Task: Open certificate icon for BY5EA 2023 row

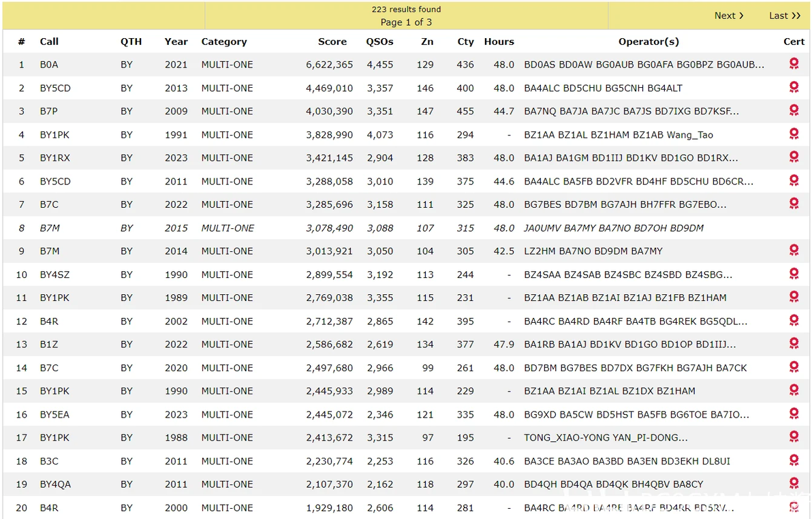Action: 794,413
